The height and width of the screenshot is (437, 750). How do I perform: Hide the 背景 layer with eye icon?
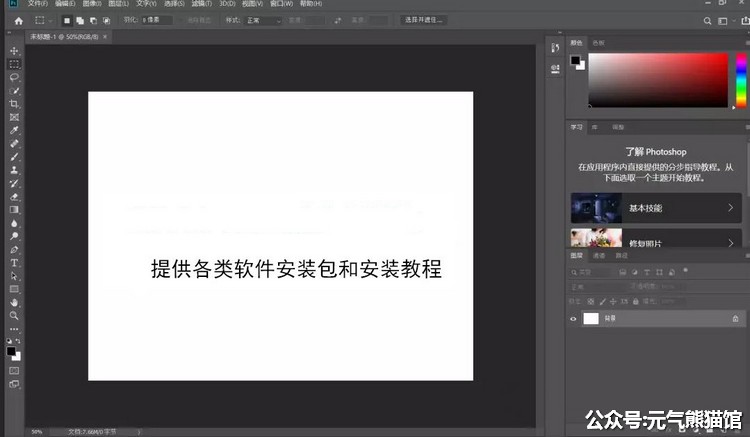click(574, 318)
